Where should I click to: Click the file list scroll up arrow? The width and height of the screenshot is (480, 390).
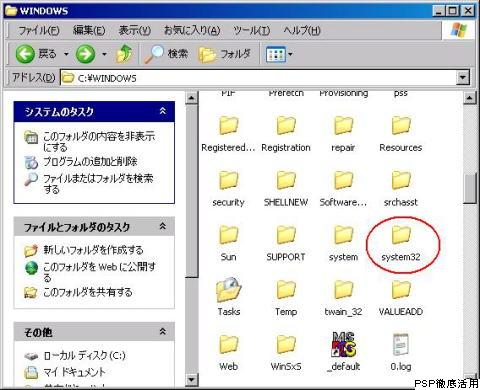pyautogui.click(x=470, y=98)
